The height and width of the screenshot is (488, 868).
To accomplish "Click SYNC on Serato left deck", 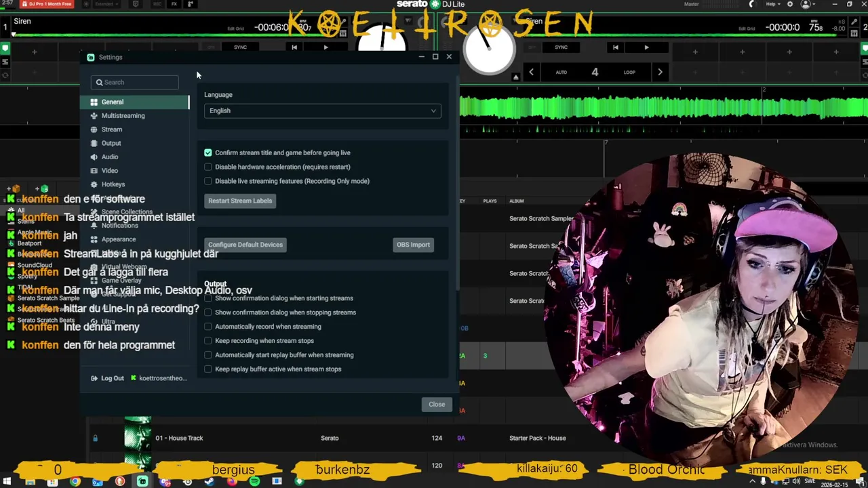I will click(x=240, y=47).
